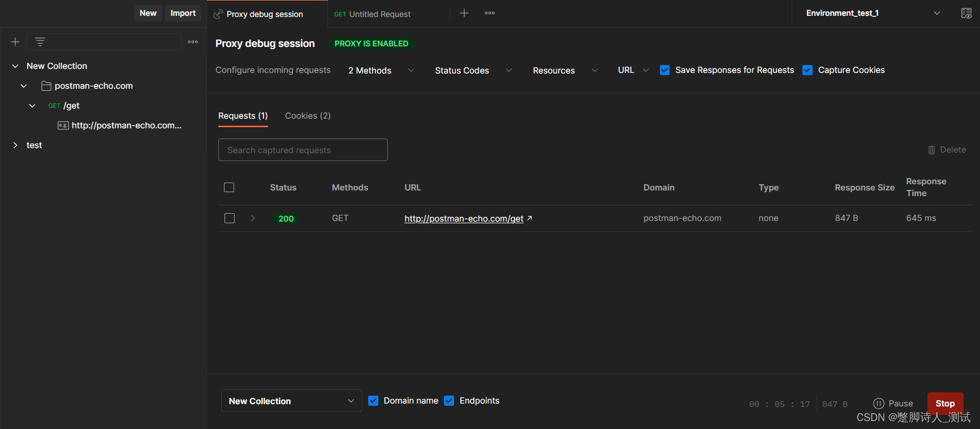This screenshot has height=429, width=980.
Task: Expand the test collection chevron
Action: click(15, 145)
